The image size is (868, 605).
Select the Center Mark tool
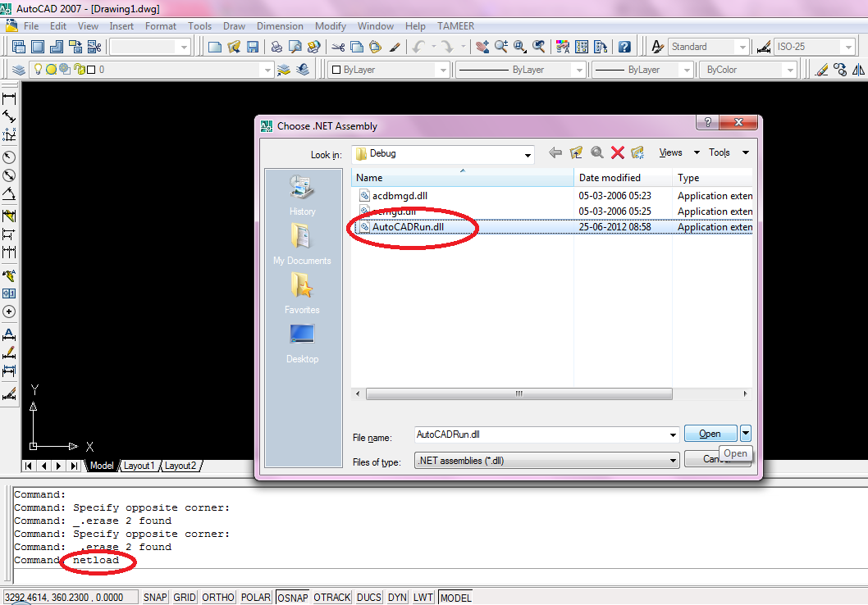[9, 312]
